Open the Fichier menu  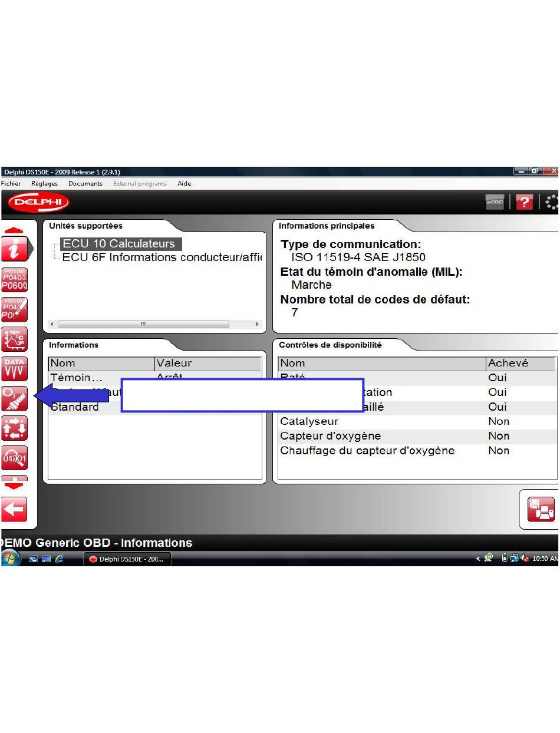[x=11, y=183]
